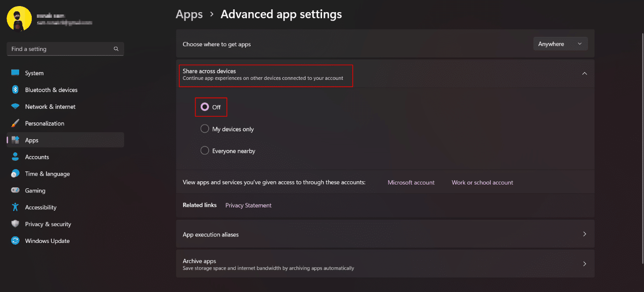Screen dimensions: 644x292
Task: Click the Gaming controller icon
Action: pos(15,191)
